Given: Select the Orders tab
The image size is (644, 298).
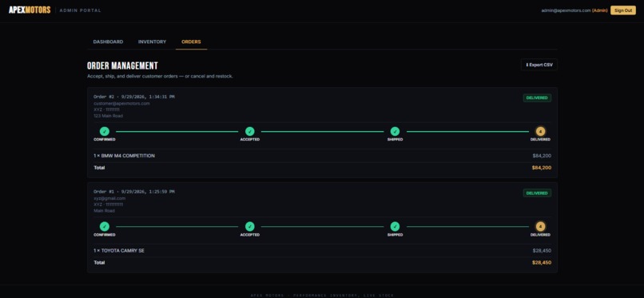Looking at the screenshot, I should [191, 42].
